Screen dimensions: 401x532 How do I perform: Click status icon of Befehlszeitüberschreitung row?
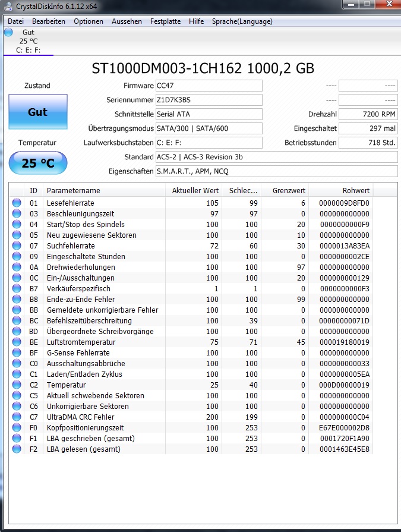tap(17, 320)
